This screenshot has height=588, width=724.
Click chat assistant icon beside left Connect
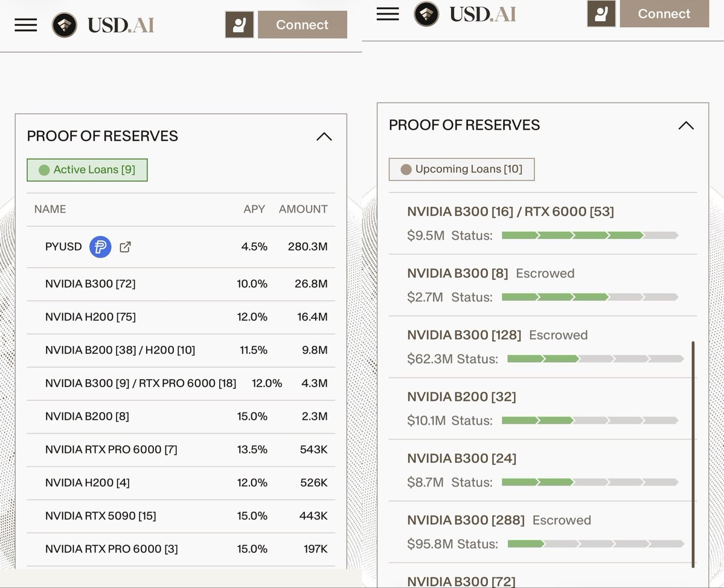(x=239, y=25)
